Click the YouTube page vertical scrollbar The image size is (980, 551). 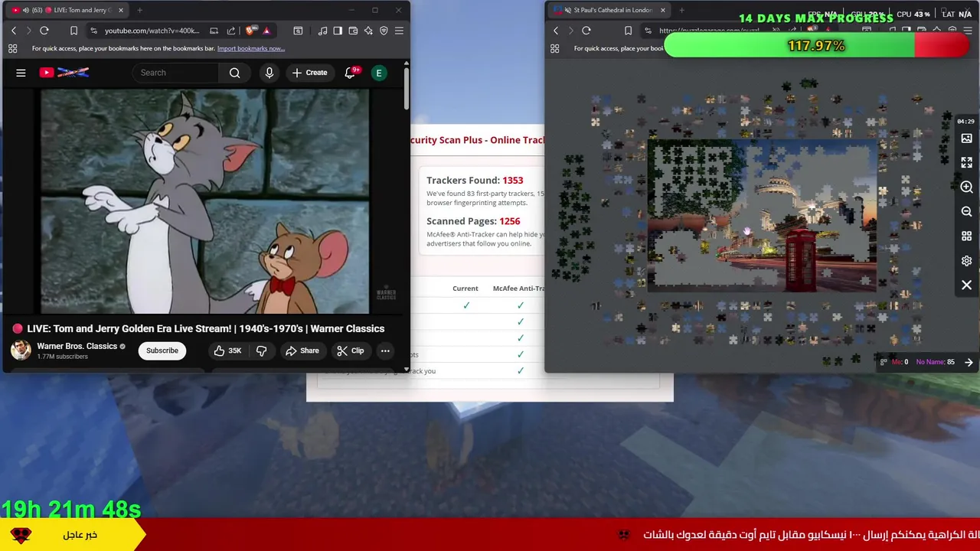coord(406,90)
